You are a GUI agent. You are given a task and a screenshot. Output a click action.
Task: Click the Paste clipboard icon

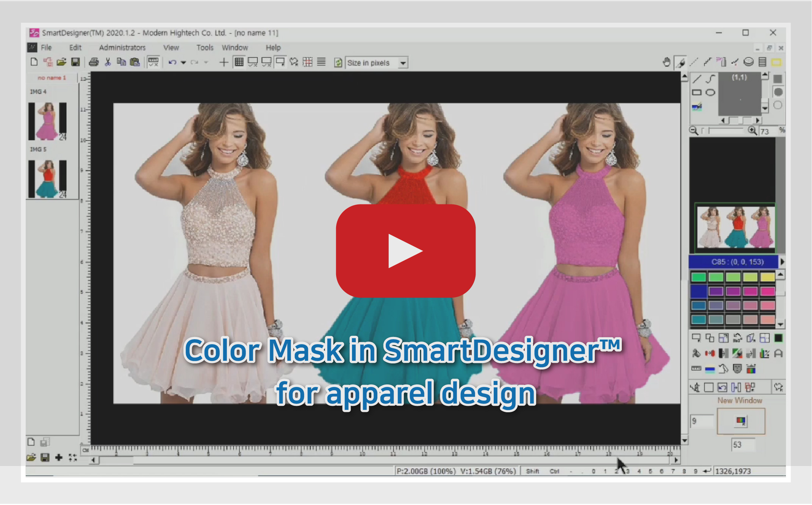pos(135,62)
